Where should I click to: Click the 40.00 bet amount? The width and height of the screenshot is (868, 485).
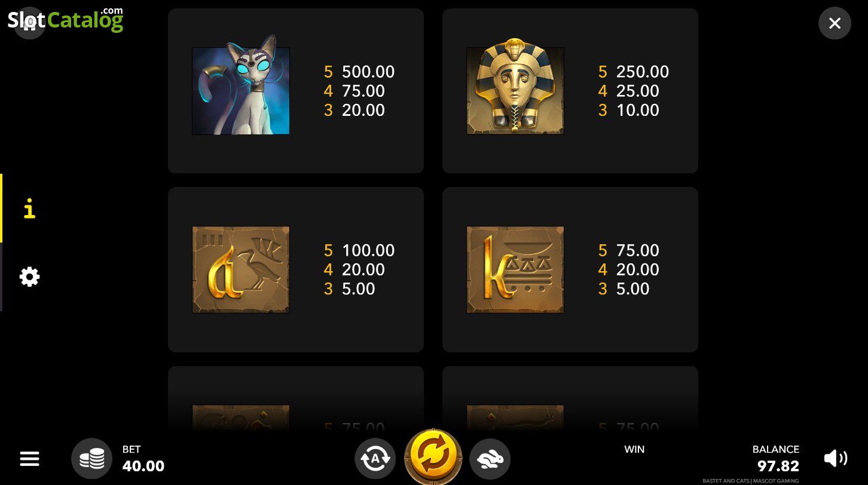pyautogui.click(x=143, y=466)
